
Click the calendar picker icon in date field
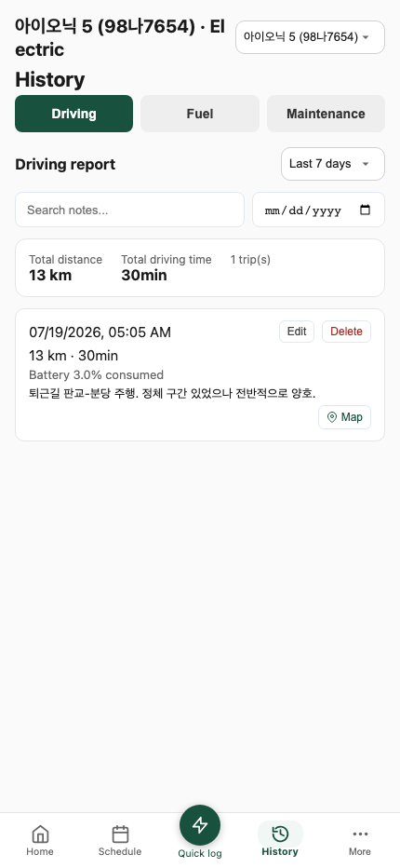click(x=365, y=210)
